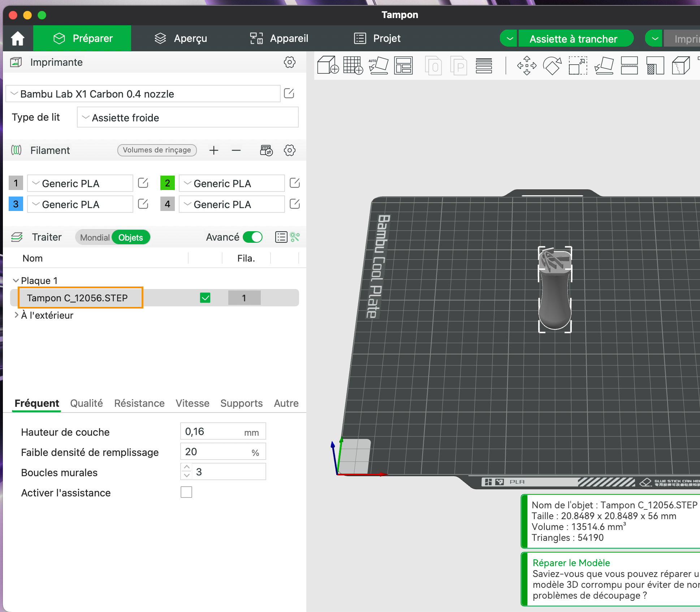This screenshot has width=700, height=612.
Task: Select the Move tool icon
Action: point(527,65)
